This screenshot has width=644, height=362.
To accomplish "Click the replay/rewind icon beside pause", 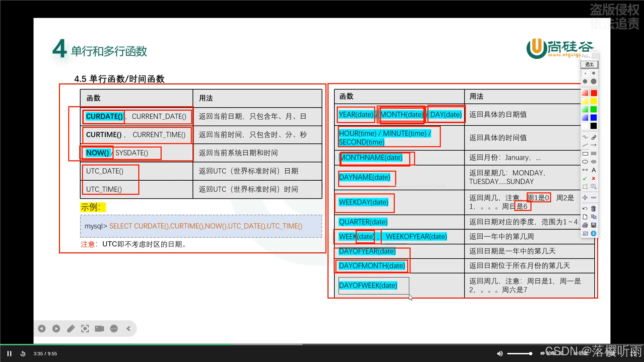I will [x=23, y=354].
